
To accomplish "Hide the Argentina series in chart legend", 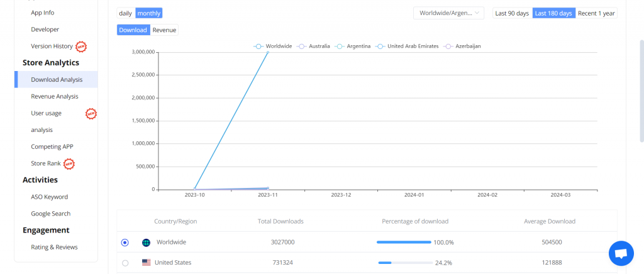I will click(x=340, y=47).
